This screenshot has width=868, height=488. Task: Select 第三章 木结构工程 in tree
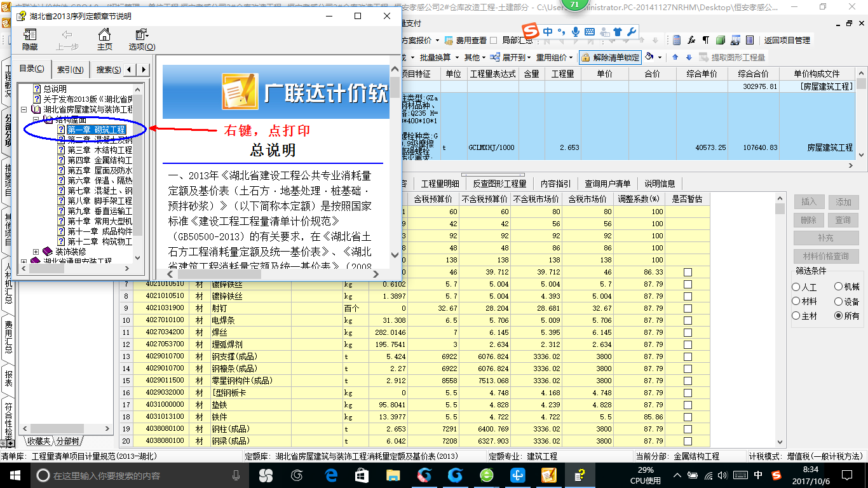(x=100, y=150)
